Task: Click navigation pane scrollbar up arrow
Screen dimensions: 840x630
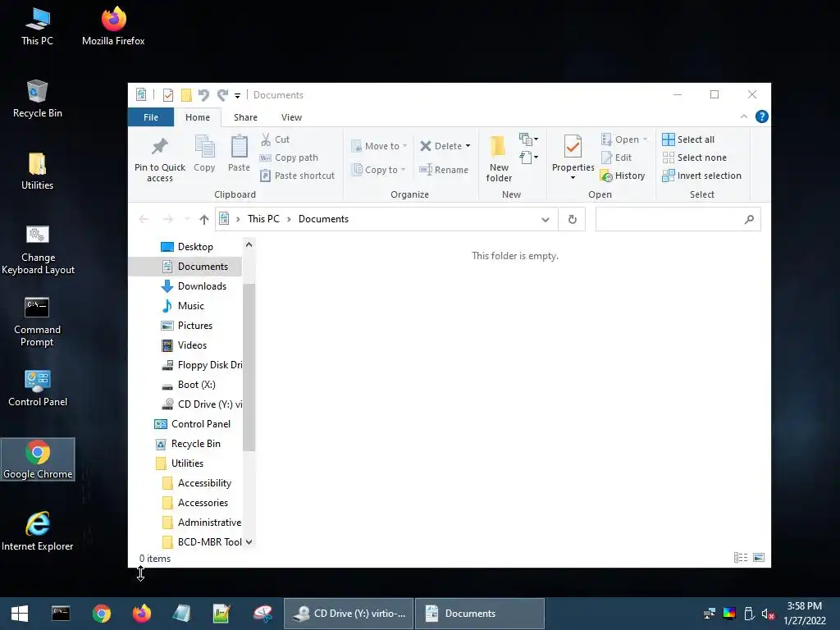Action: [x=249, y=244]
